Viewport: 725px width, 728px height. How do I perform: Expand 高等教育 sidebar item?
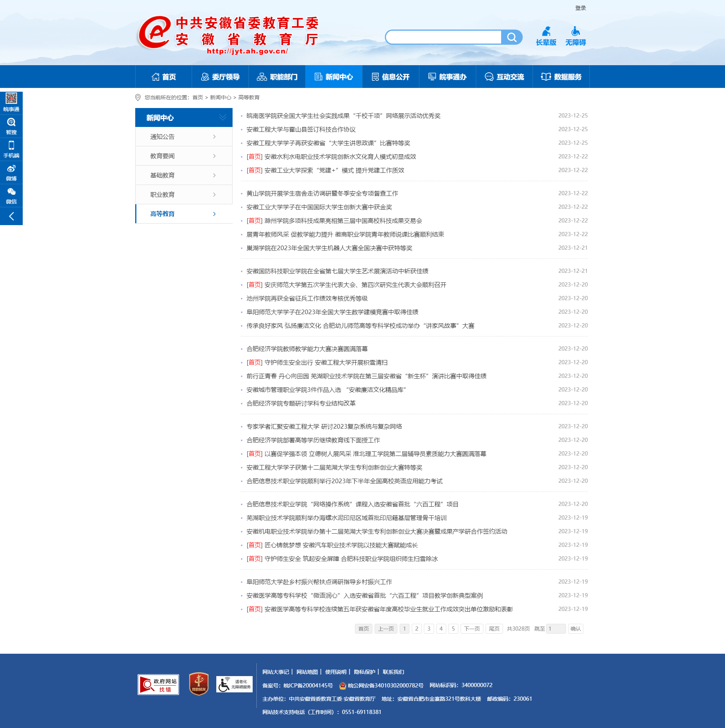tap(184, 214)
